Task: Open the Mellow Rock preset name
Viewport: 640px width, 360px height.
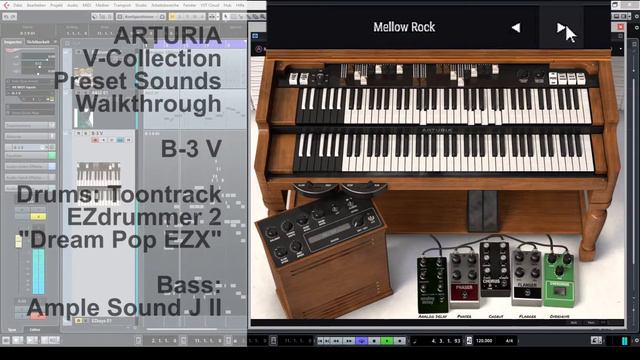Action: click(404, 27)
